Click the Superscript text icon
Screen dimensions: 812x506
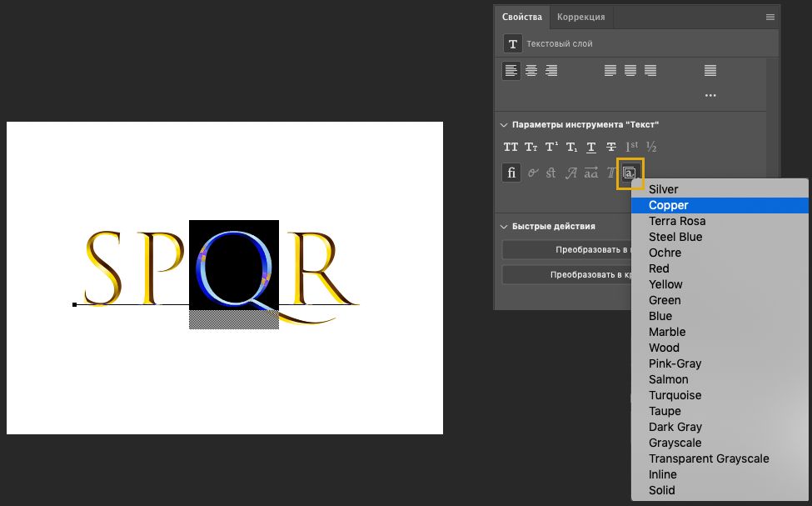click(x=551, y=148)
